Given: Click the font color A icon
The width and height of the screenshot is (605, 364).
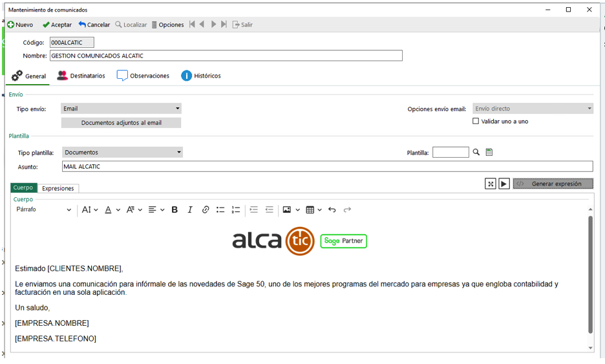Looking at the screenshot, I should [109, 209].
